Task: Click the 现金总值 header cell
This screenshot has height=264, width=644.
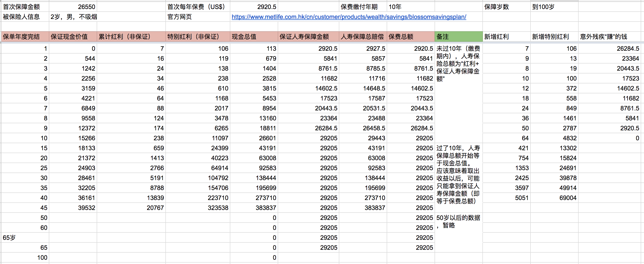Action: pyautogui.click(x=254, y=37)
